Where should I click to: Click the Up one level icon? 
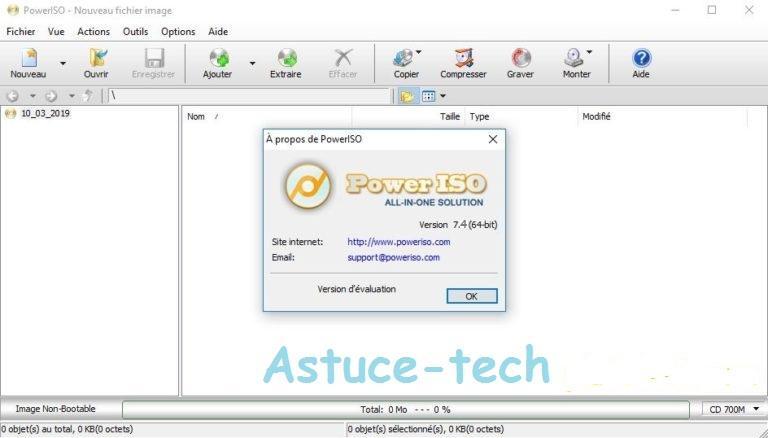click(88, 96)
